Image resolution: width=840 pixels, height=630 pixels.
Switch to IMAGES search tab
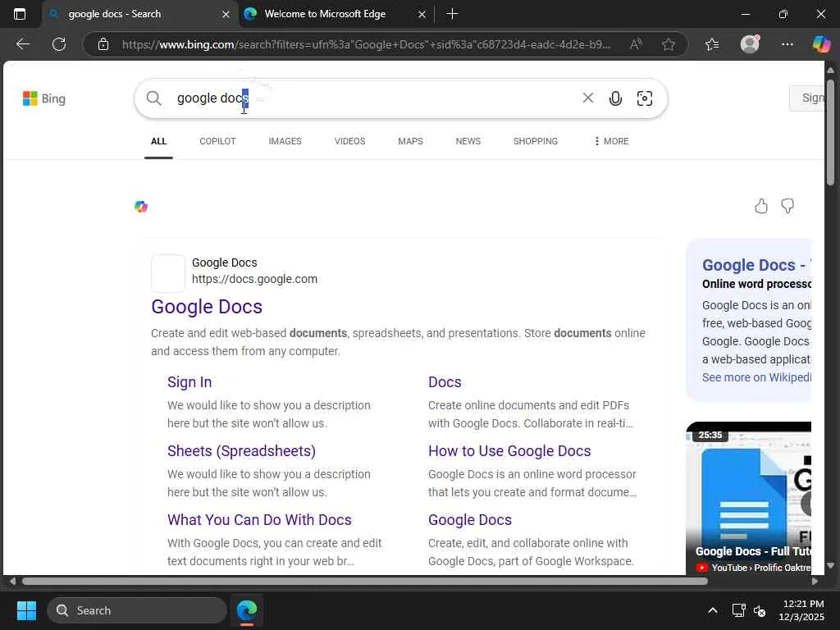click(x=285, y=141)
